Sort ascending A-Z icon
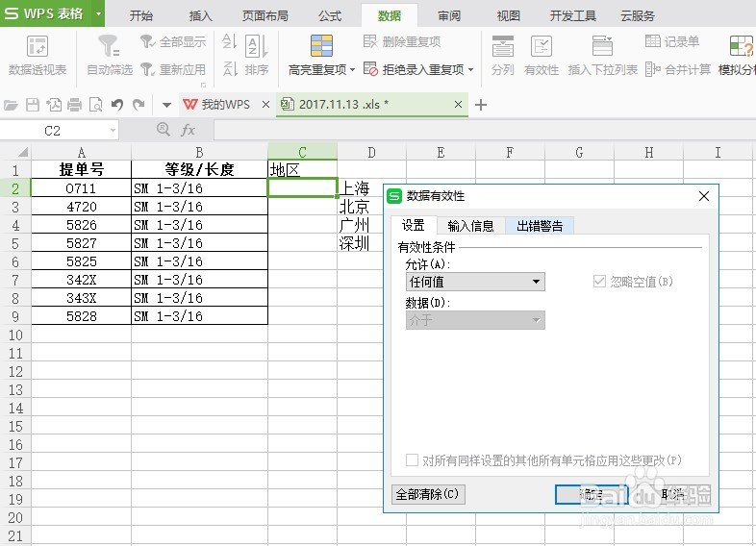 (x=230, y=41)
